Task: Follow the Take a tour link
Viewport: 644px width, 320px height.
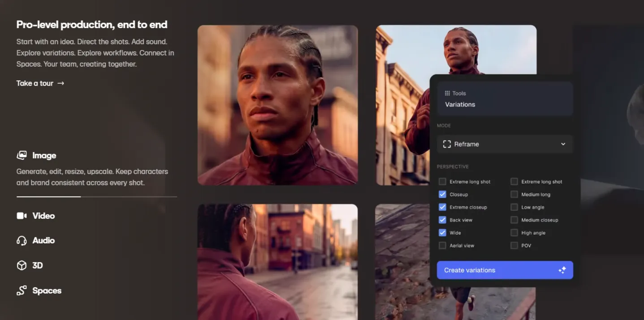Action: tap(40, 83)
